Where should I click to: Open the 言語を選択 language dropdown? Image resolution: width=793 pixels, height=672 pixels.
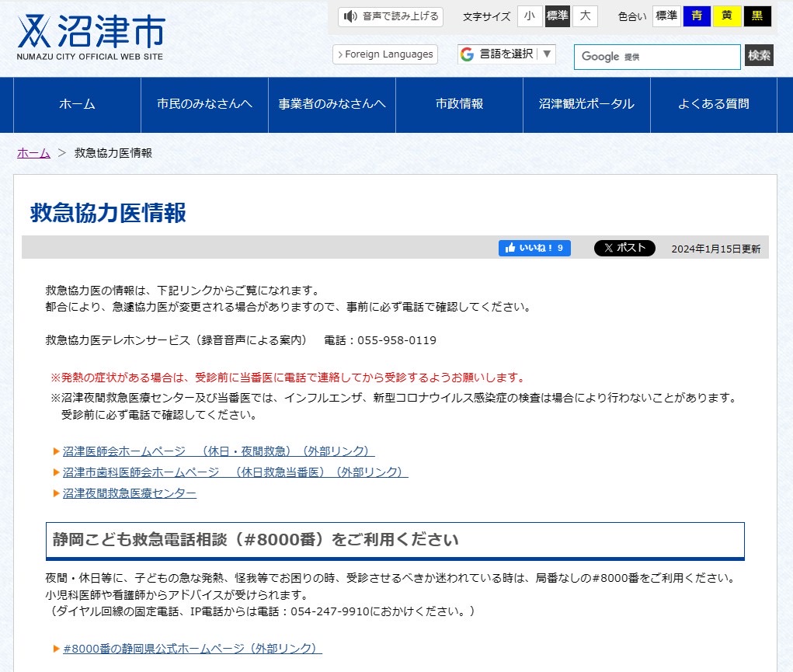point(506,54)
